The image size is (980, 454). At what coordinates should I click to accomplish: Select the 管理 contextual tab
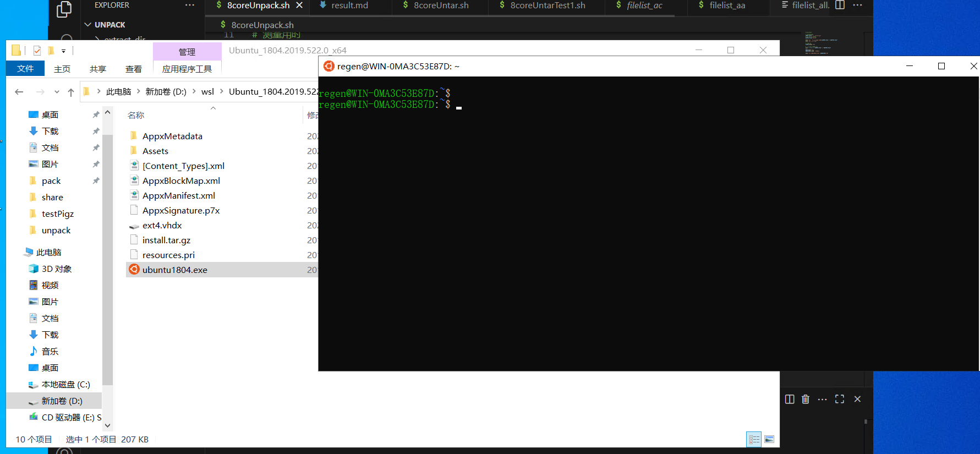click(187, 52)
